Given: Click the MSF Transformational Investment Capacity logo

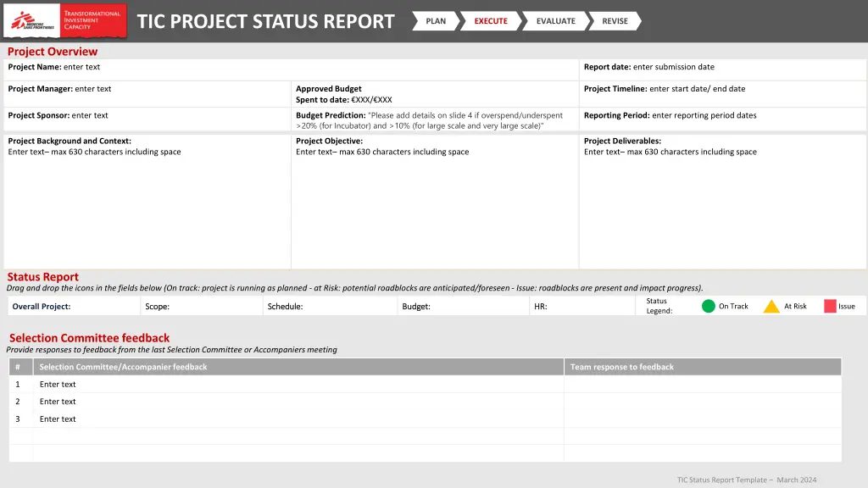Looking at the screenshot, I should (64, 20).
